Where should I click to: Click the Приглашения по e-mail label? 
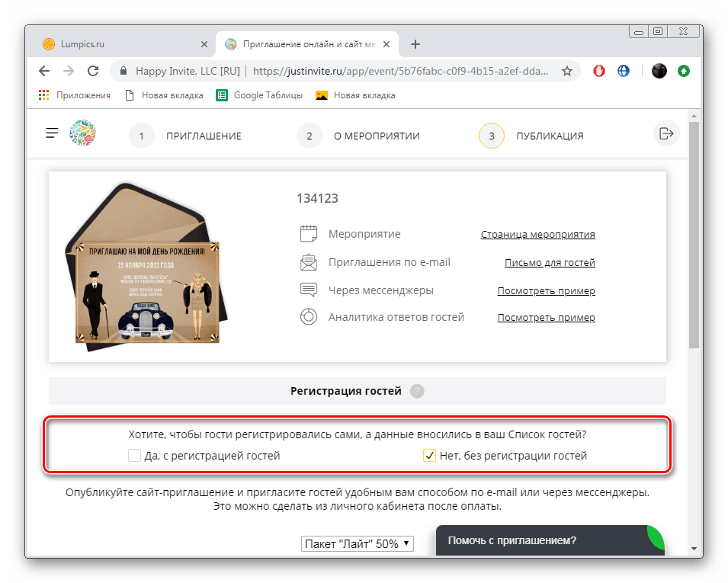click(x=390, y=262)
